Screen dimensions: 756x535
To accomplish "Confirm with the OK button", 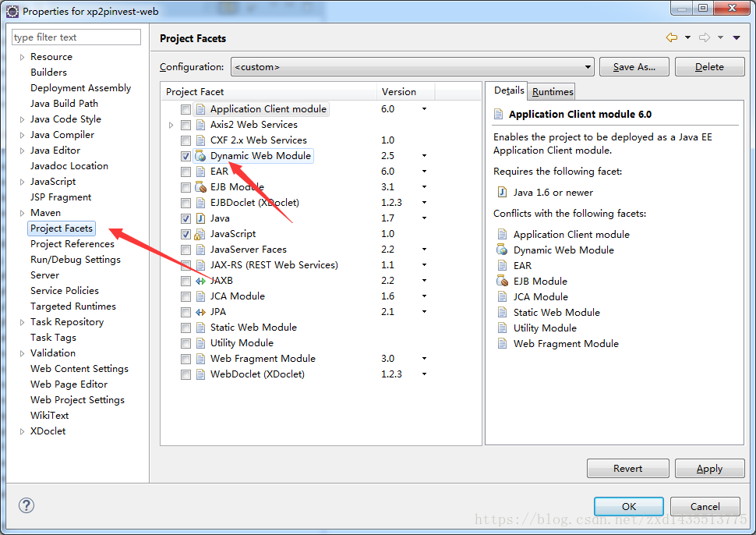I will [x=629, y=507].
